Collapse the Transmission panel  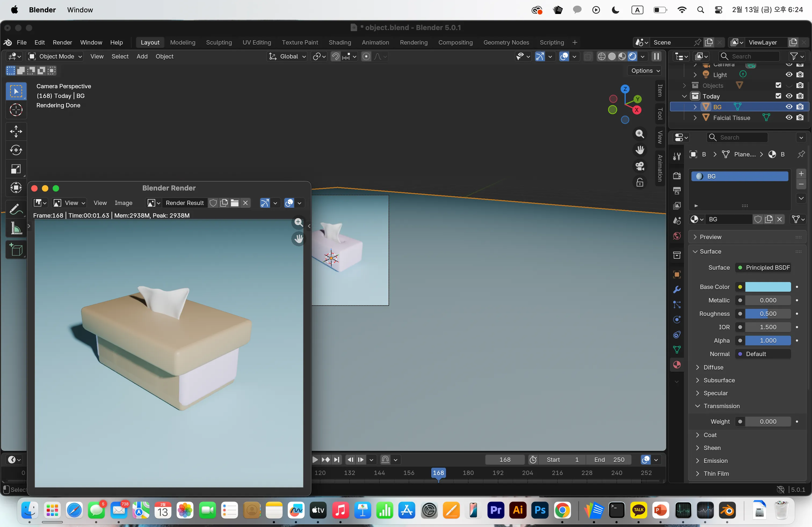click(x=721, y=406)
